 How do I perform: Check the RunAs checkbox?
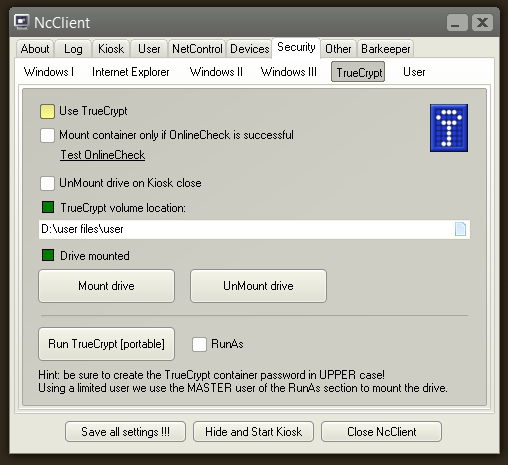pos(199,344)
